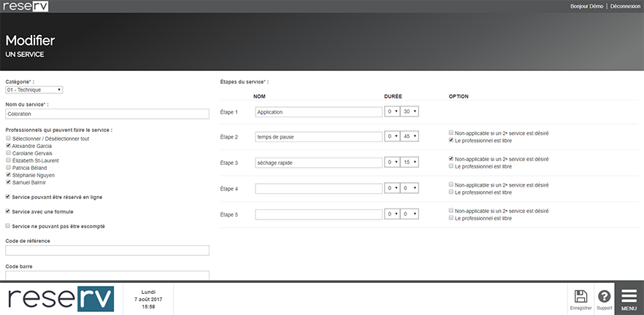Open the Catégorie dropdown
The image size is (644, 315).
coord(34,90)
